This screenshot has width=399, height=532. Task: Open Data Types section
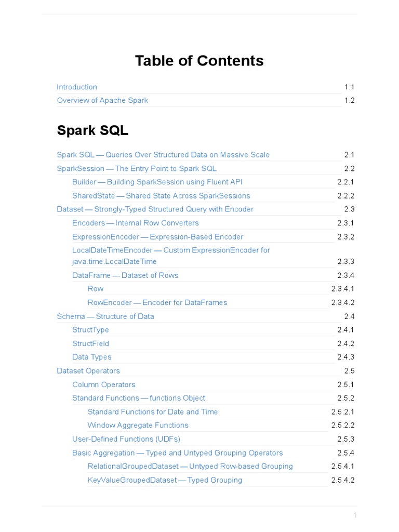coord(91,357)
